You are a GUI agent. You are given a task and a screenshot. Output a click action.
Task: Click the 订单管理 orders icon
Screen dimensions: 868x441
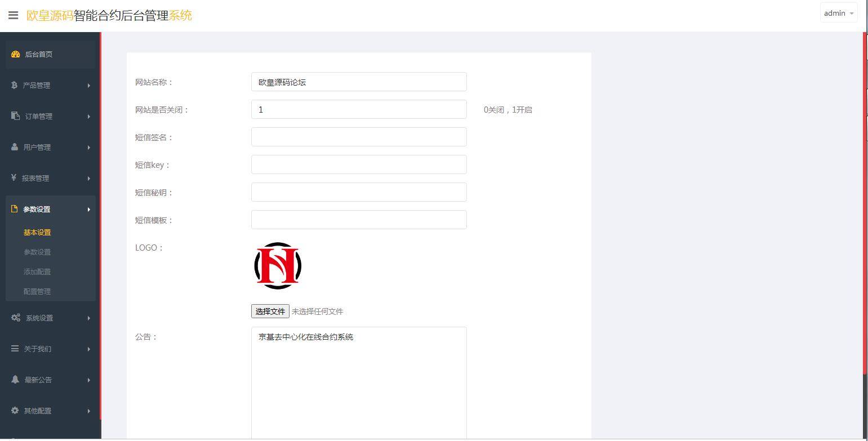(x=15, y=116)
